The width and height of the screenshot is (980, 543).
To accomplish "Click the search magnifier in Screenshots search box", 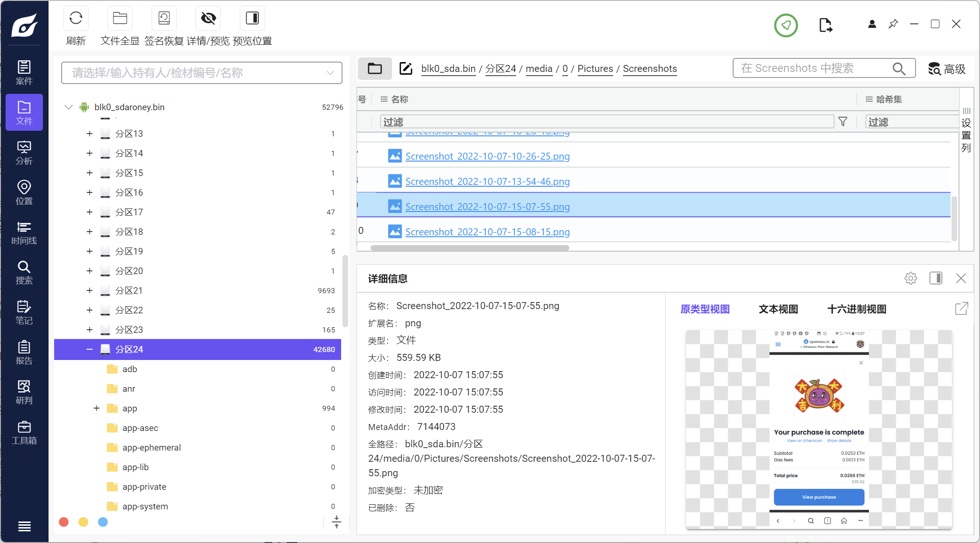I will 899,69.
